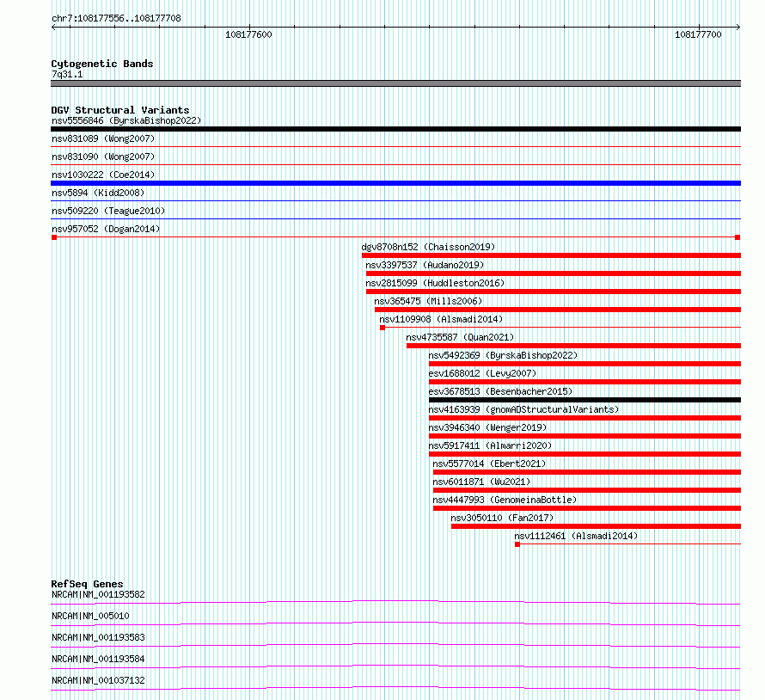Click the chr7:108177556..108177708 region label
765x700 pixels.
tap(116, 18)
